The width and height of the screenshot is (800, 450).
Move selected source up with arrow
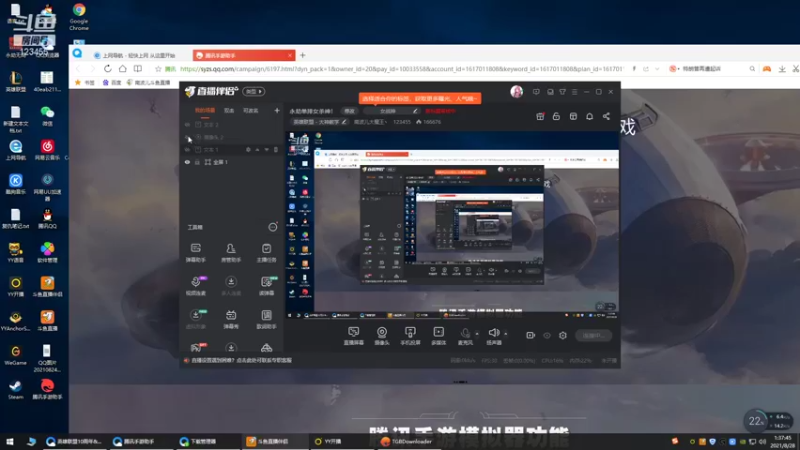click(x=257, y=149)
